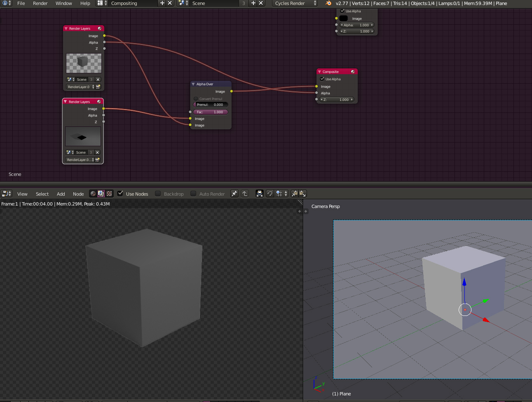Click top Render Layers cube preview thumbnail
Viewport: 532px width, 402px height.
pyautogui.click(x=84, y=63)
